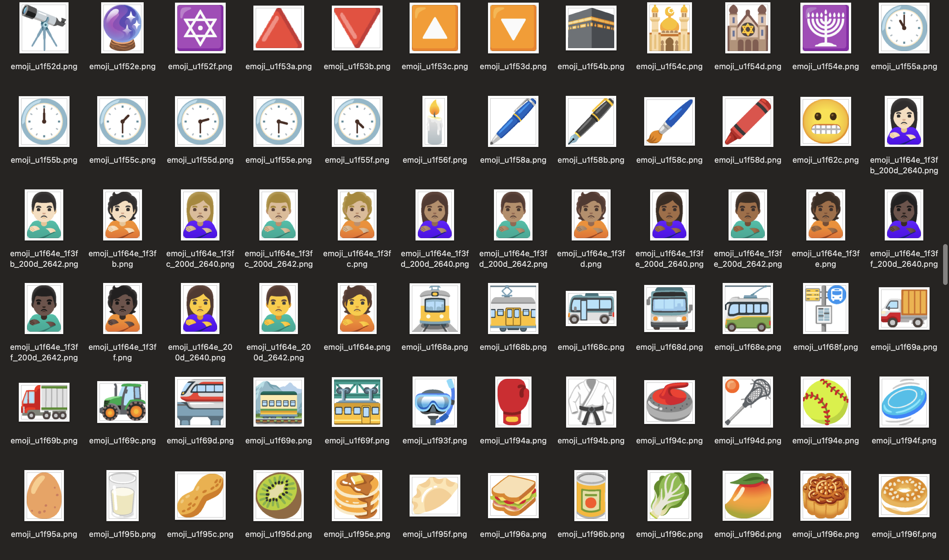949x560 pixels.
Task: Select the grimacing face emoji_u1f62c.png
Action: tap(825, 121)
